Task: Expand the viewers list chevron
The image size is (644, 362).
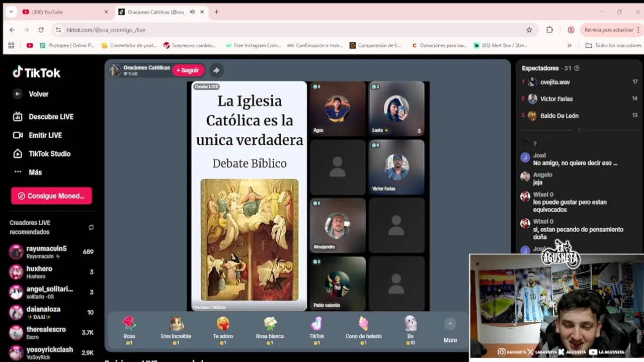Action: 579,130
